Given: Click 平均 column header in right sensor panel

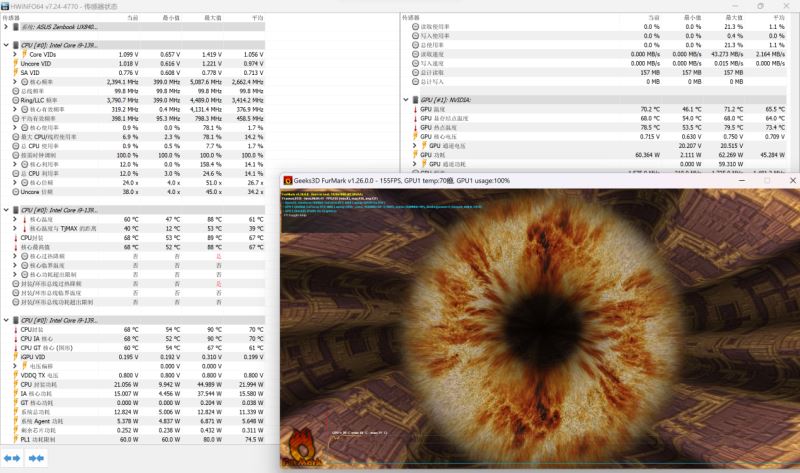Looking at the screenshot, I should pos(779,18).
